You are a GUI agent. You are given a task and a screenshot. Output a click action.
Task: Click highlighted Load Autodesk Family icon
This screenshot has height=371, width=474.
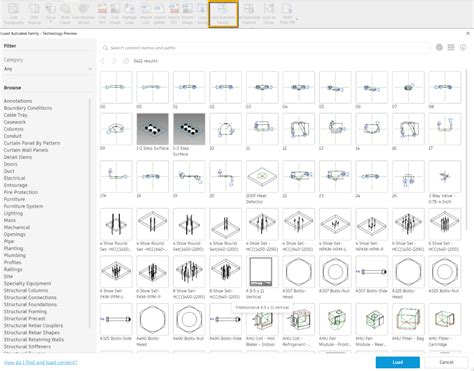point(223,14)
